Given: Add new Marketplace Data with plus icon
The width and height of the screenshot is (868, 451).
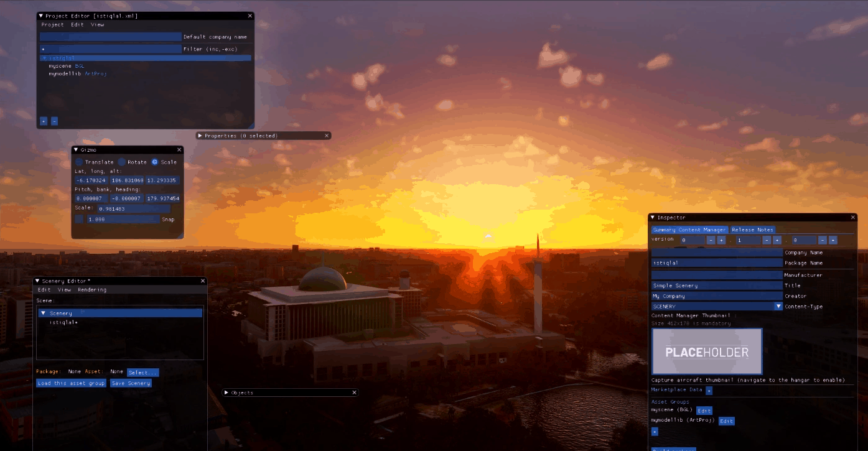Looking at the screenshot, I should point(709,391).
